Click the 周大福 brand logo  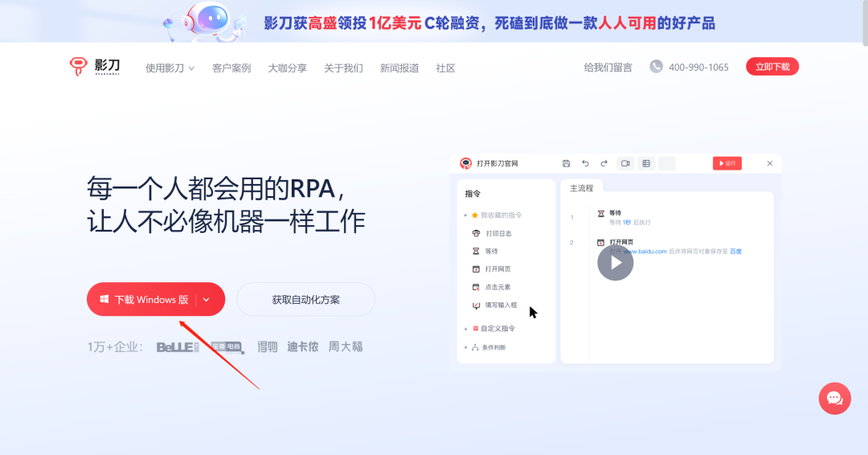(x=346, y=347)
